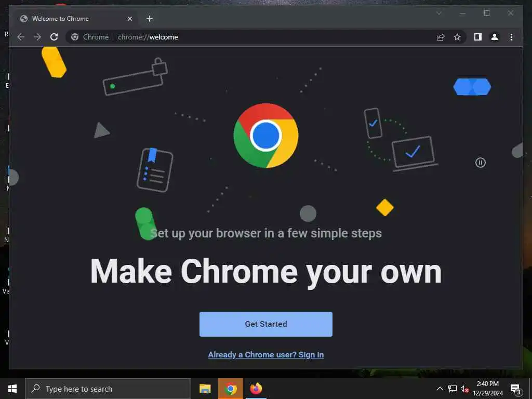
Task: Open the Chrome site info icon in address bar
Action: (75, 37)
